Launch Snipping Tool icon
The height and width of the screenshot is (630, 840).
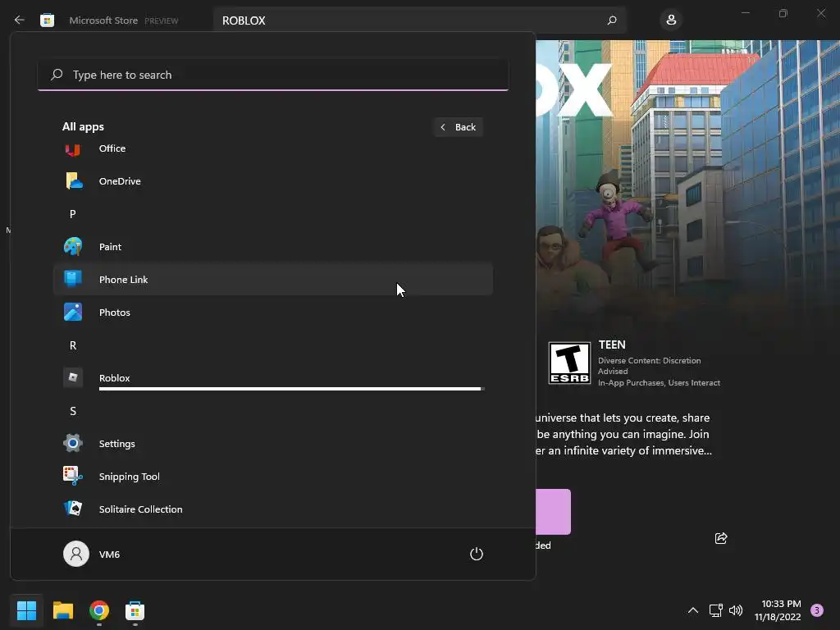coord(73,476)
